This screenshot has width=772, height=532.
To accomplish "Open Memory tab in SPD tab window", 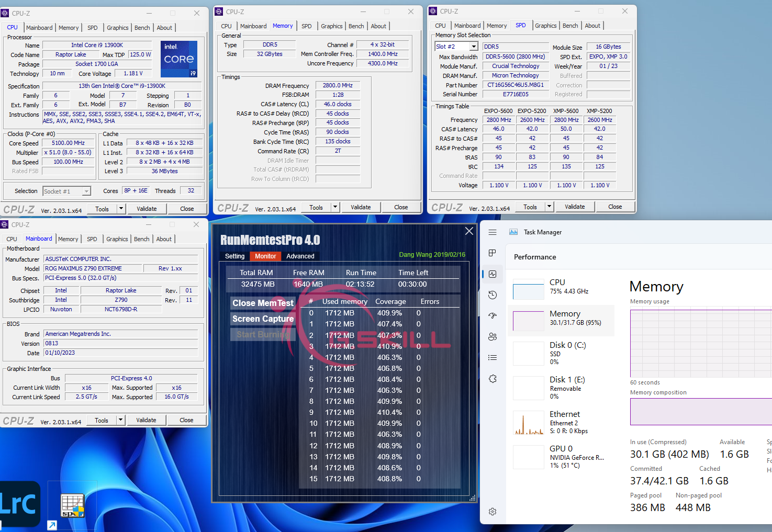I will pos(497,26).
